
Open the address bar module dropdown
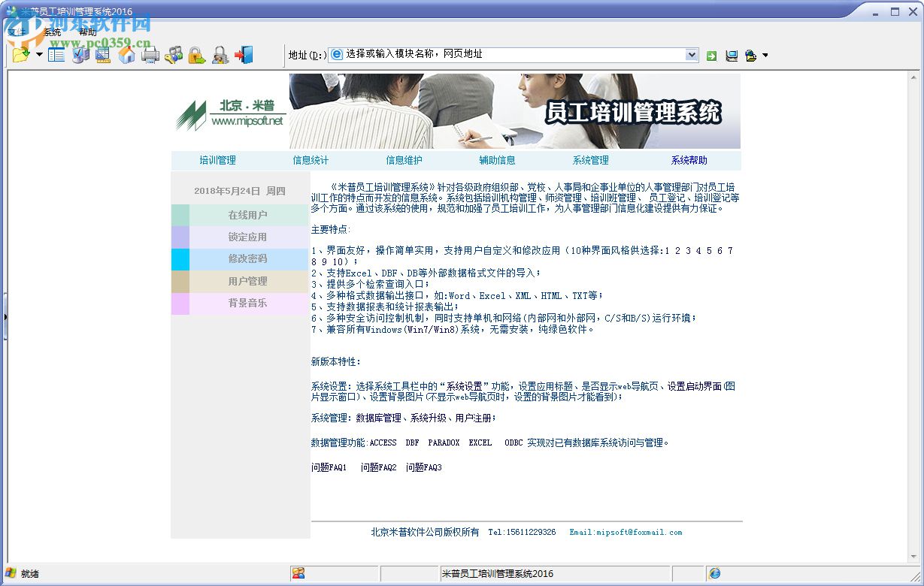tap(692, 55)
